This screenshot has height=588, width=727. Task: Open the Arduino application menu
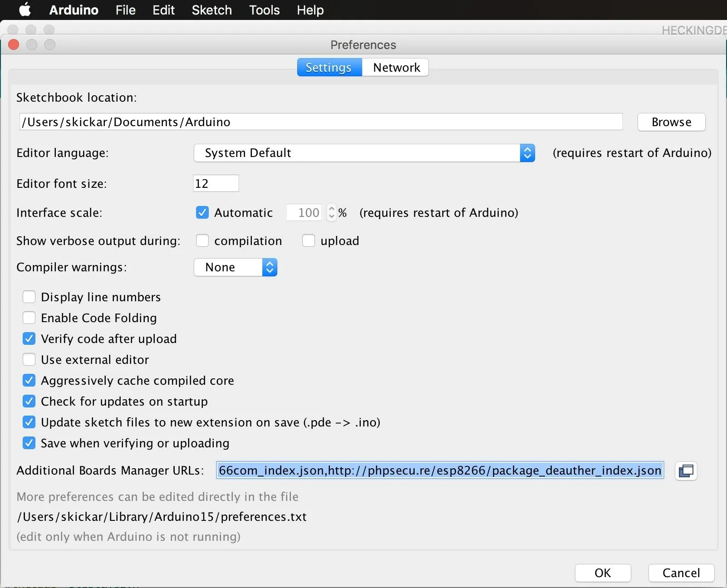(x=74, y=10)
